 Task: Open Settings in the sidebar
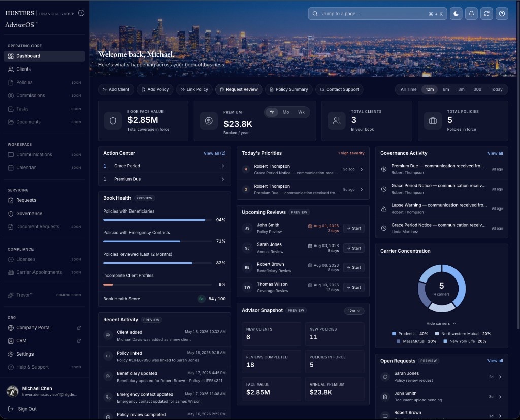click(45, 354)
